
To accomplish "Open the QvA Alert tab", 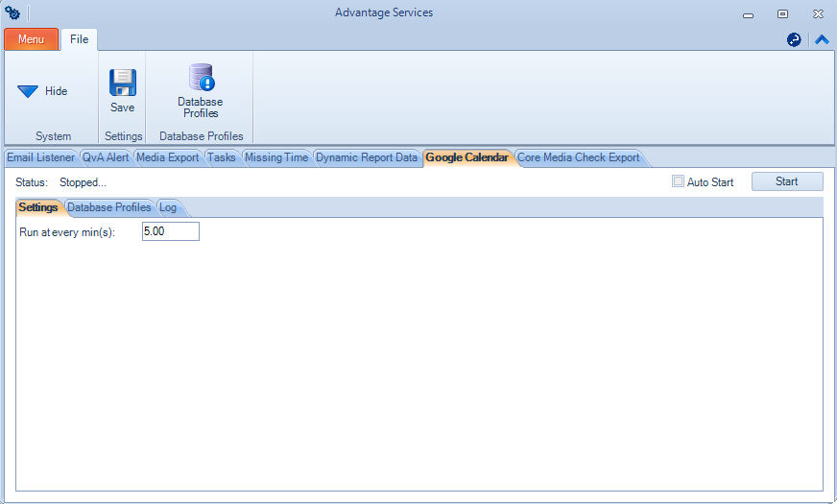I will point(106,157).
